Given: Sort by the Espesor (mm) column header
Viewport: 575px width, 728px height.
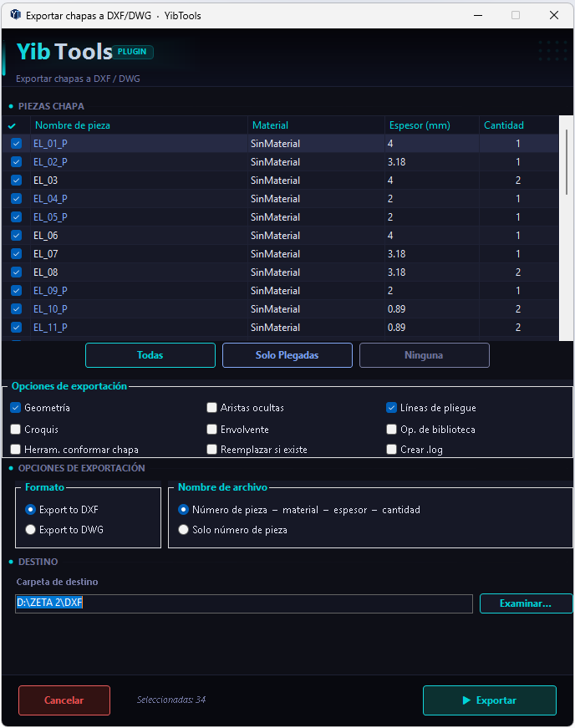Looking at the screenshot, I should point(431,125).
